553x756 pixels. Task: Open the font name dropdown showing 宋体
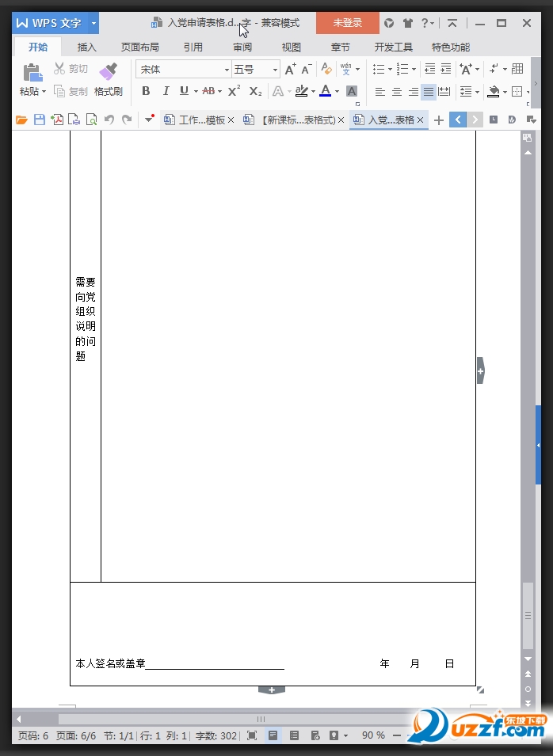pos(183,70)
